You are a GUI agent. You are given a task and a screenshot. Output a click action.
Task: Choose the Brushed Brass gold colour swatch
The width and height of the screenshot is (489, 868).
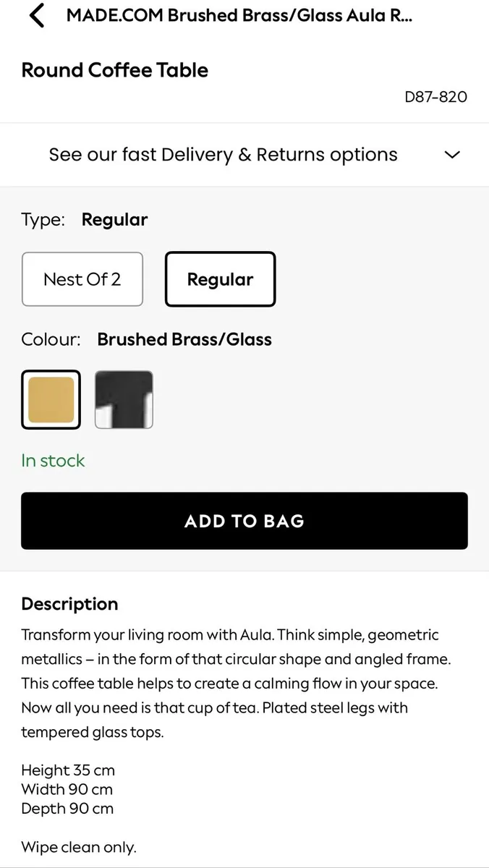point(51,400)
